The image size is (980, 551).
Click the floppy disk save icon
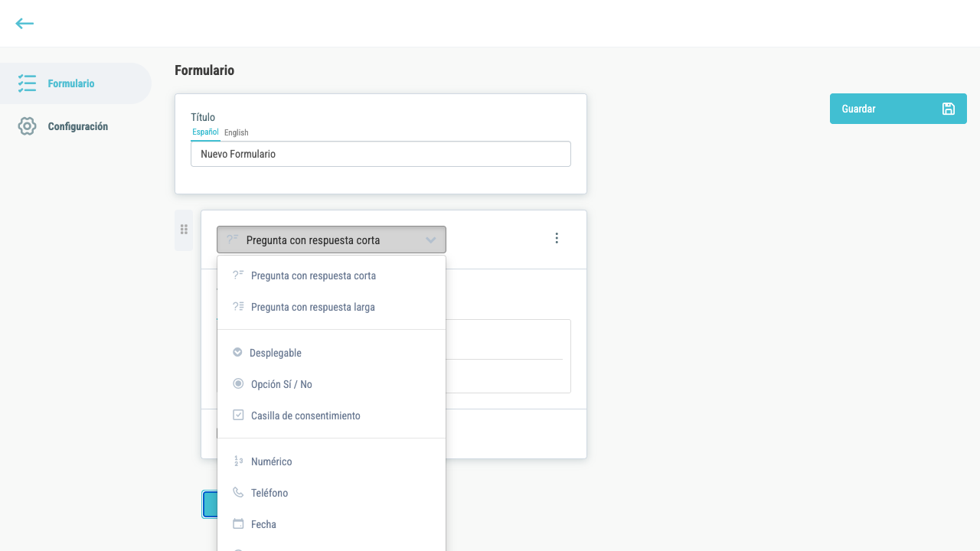click(x=948, y=109)
